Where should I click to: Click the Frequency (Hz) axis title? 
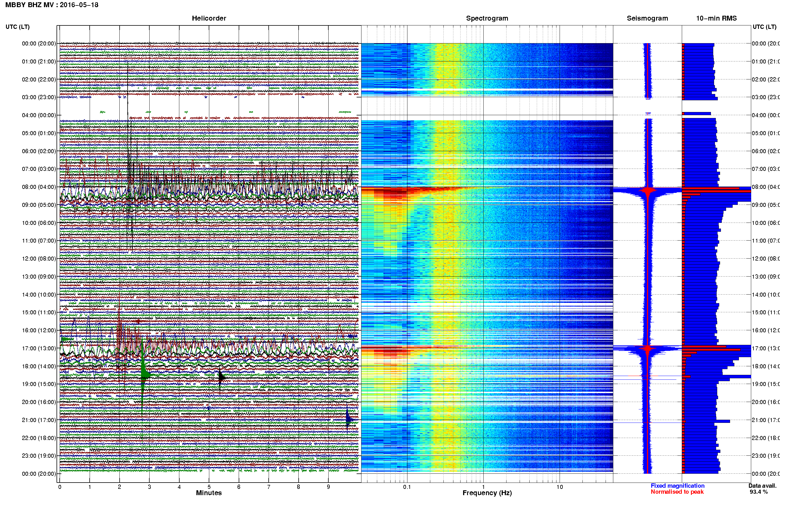pyautogui.click(x=487, y=493)
